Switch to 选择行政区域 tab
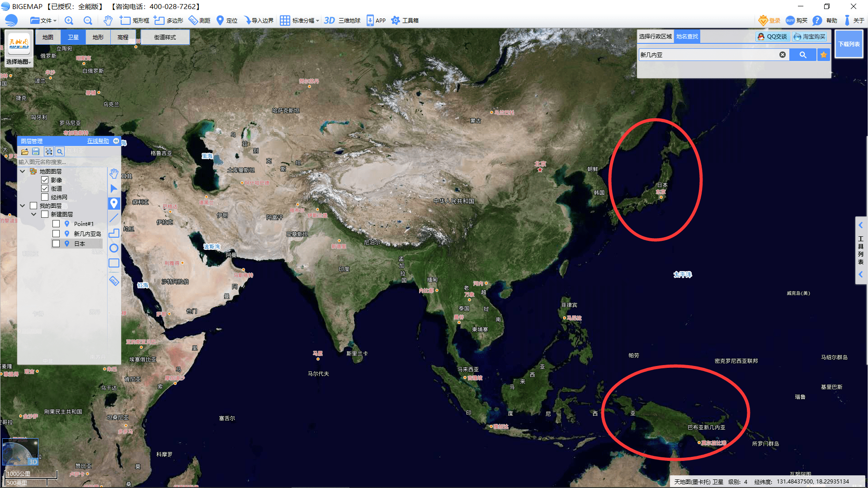868x488 pixels. pos(656,36)
